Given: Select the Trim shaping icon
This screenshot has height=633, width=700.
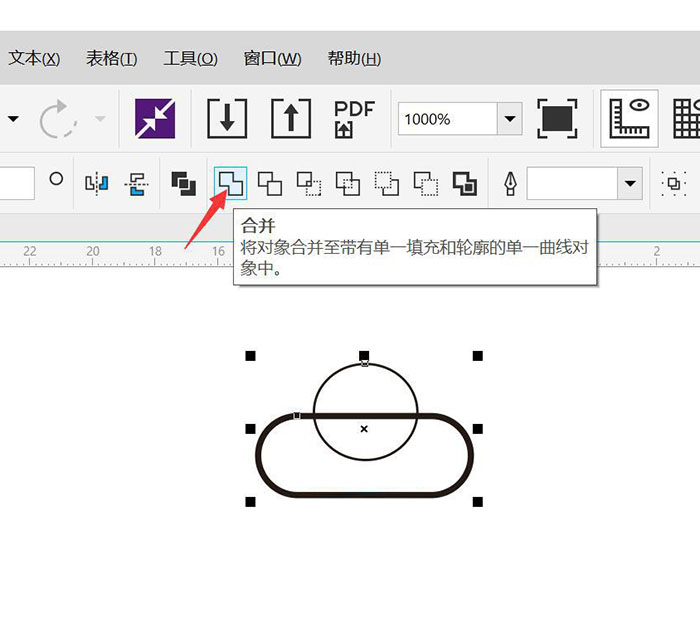Looking at the screenshot, I should click(270, 183).
